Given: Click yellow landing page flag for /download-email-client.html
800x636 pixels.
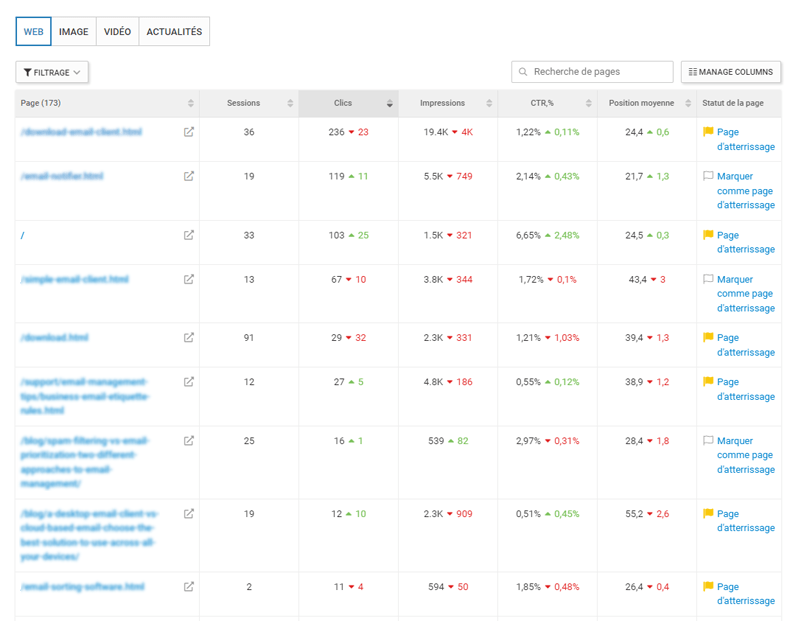Looking at the screenshot, I should coord(708,132).
